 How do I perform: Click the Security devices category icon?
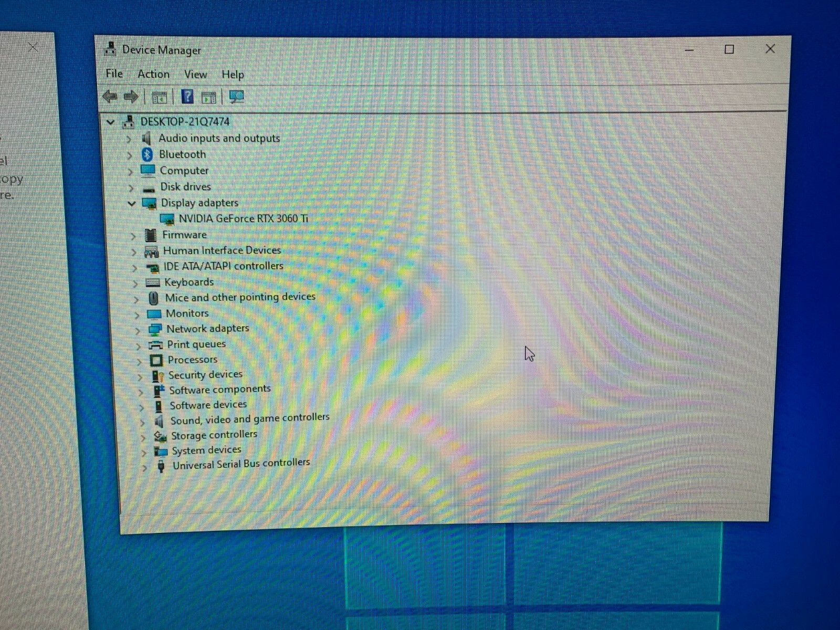tap(157, 376)
